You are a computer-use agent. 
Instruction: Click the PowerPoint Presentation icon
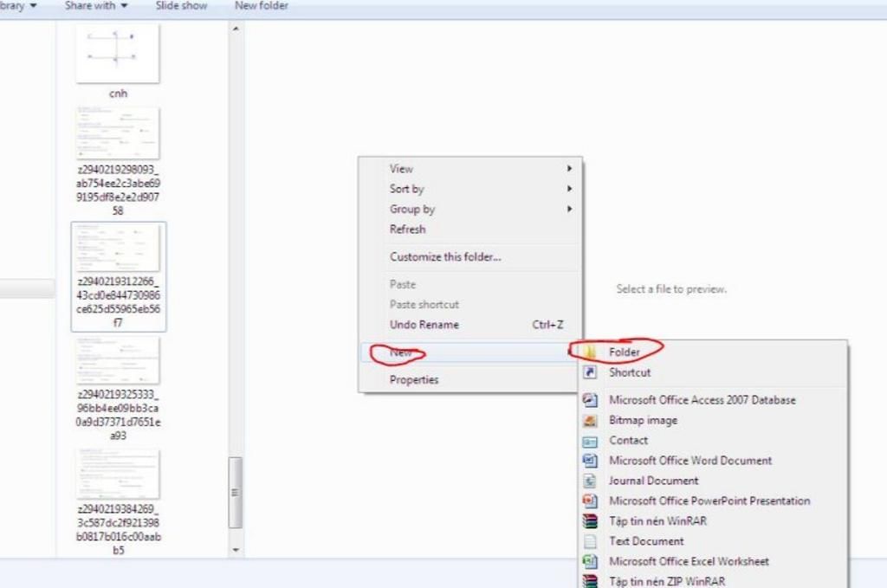[x=590, y=501]
